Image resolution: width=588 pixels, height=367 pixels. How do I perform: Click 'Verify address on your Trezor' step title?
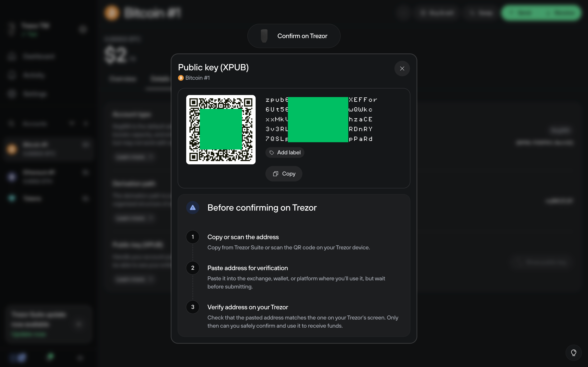[248, 307]
